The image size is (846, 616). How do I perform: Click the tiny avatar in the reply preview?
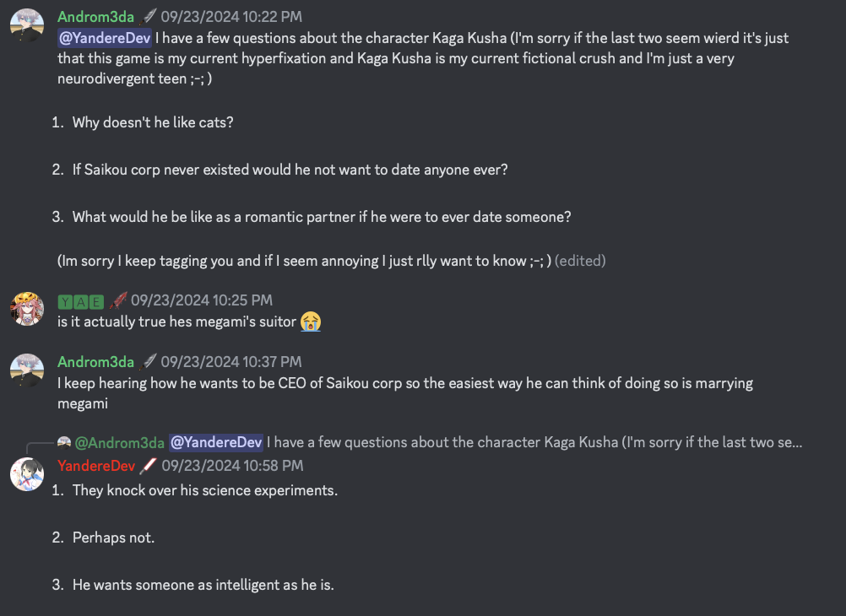pos(64,441)
